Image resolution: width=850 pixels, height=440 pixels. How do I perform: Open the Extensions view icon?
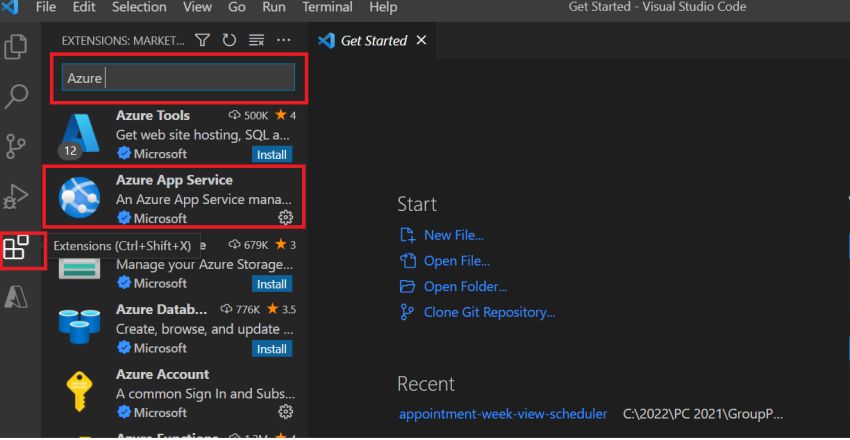[16, 247]
